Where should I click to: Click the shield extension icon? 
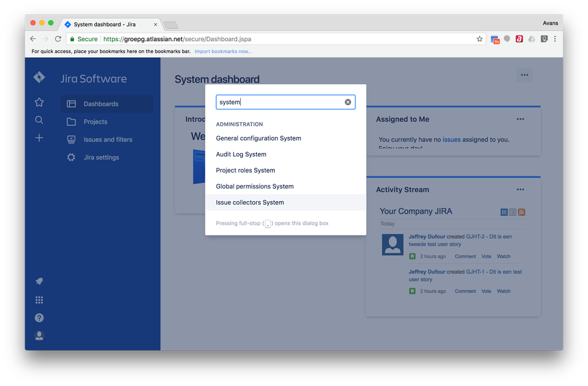click(x=544, y=39)
